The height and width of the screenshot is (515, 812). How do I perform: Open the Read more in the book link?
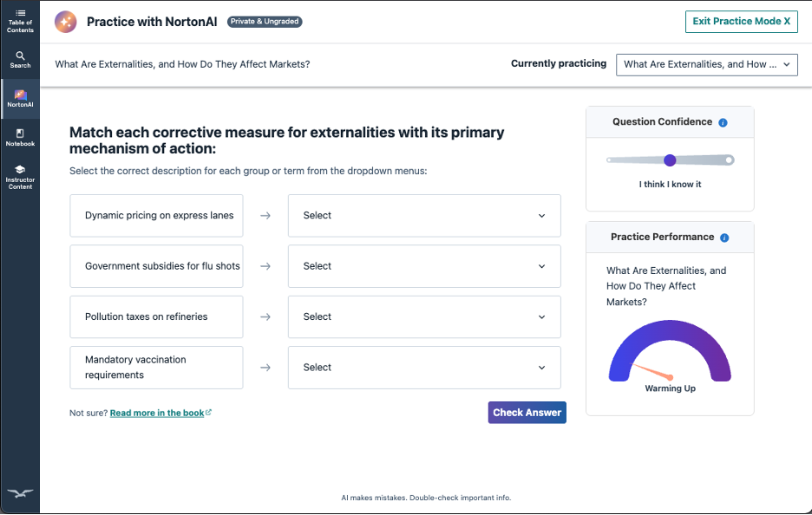click(157, 414)
